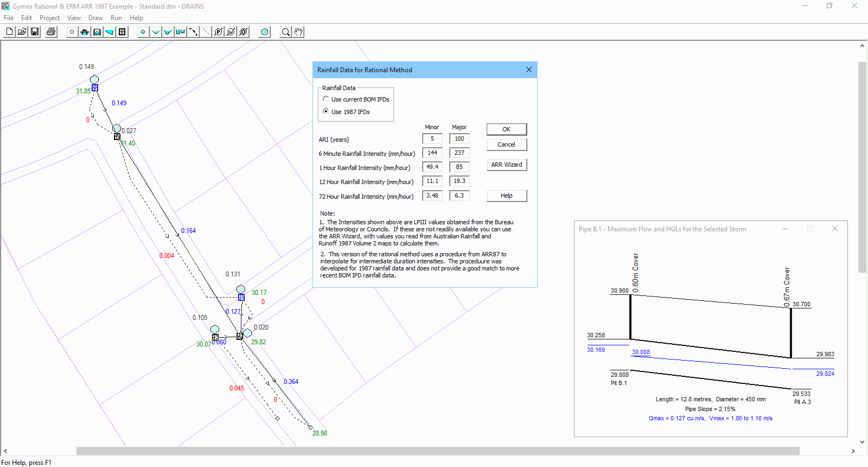868x467 pixels.
Task: Click the Help button in rainfall dialog
Action: (506, 195)
